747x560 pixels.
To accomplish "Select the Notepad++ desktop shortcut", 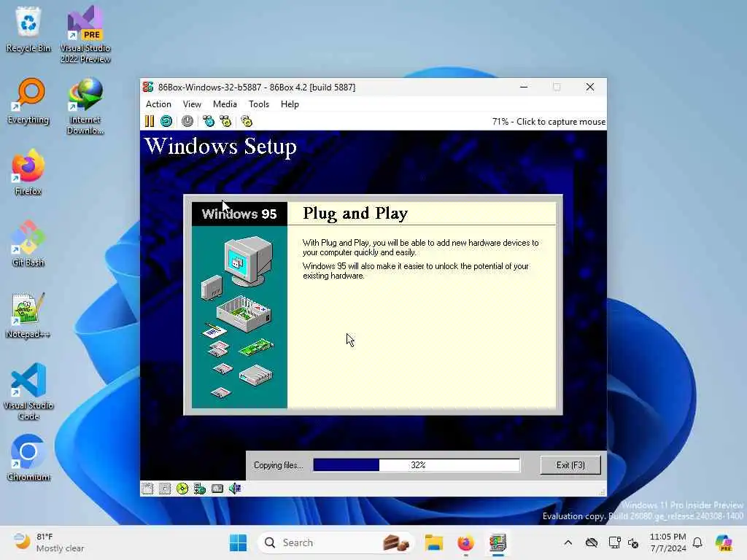I will pyautogui.click(x=28, y=315).
